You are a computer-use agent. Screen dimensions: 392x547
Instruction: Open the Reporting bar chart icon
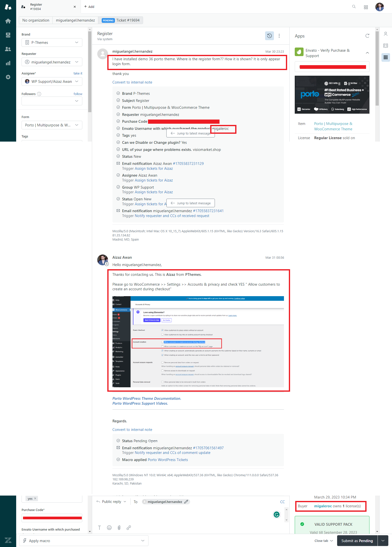click(8, 63)
